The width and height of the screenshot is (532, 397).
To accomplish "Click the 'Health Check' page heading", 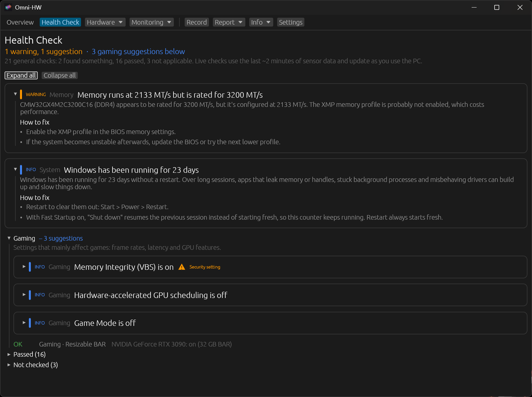I will [x=33, y=40].
